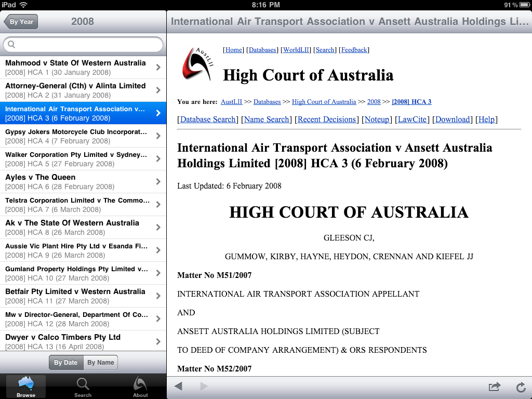
Task: Open Gypsy Jokers Motorcycle Club case
Action: click(x=83, y=136)
